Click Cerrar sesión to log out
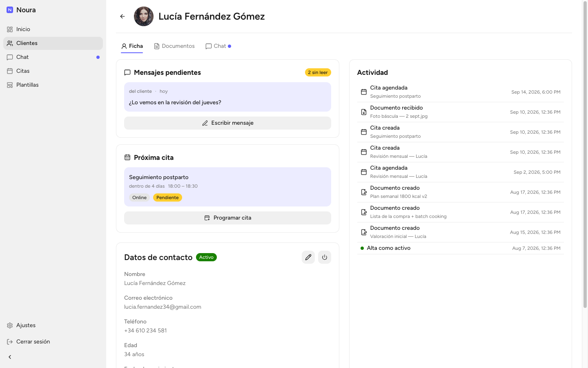The width and height of the screenshot is (588, 368). [x=53, y=342]
